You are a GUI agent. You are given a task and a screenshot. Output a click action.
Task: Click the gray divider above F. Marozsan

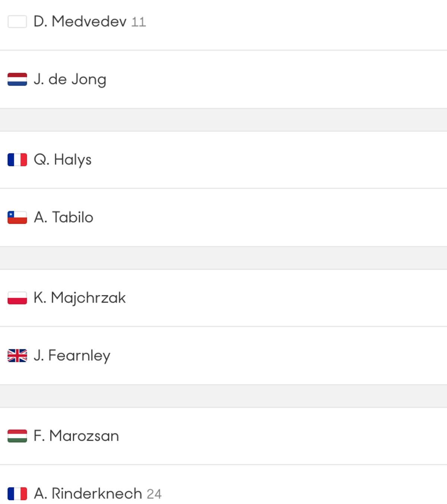tap(223, 396)
